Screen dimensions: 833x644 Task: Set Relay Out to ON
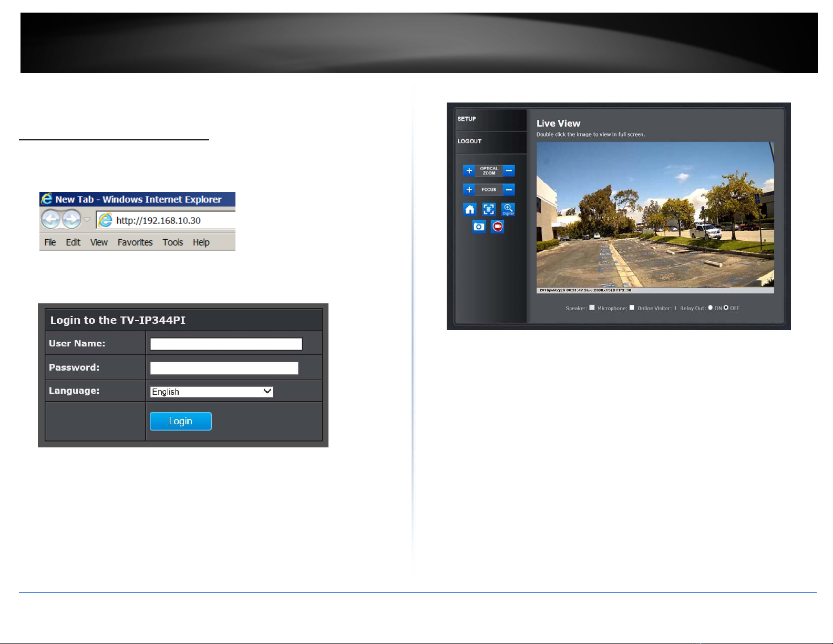tap(711, 308)
